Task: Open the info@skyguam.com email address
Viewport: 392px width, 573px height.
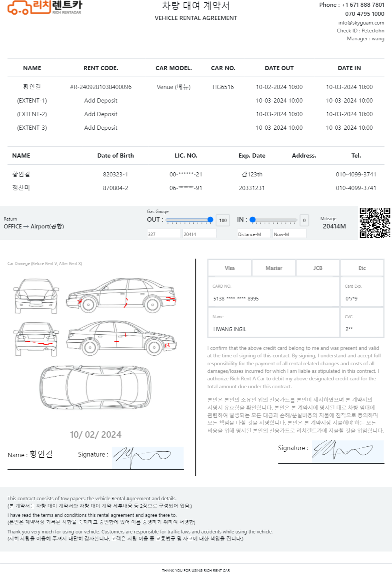Action: (x=361, y=23)
